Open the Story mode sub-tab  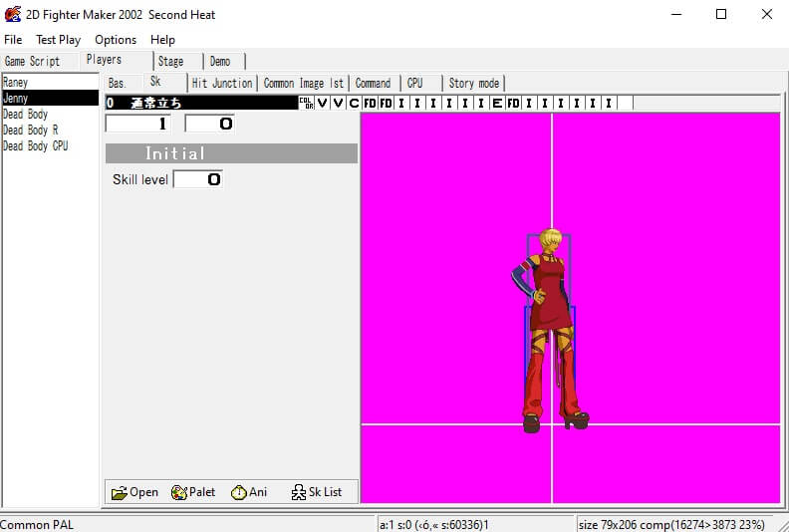(474, 83)
